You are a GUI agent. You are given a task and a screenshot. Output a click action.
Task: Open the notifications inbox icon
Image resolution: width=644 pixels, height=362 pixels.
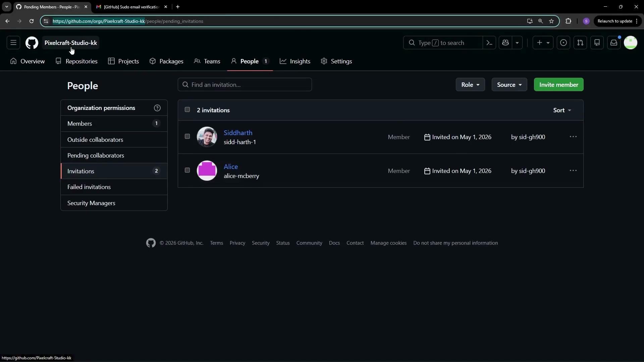coord(614,43)
